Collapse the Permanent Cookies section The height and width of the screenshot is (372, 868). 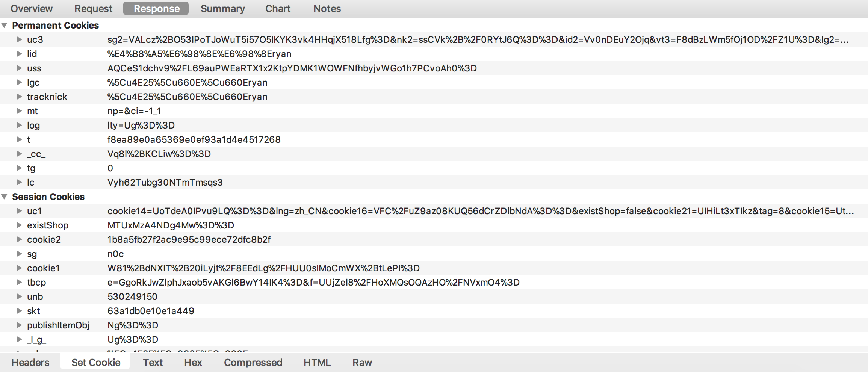5,25
